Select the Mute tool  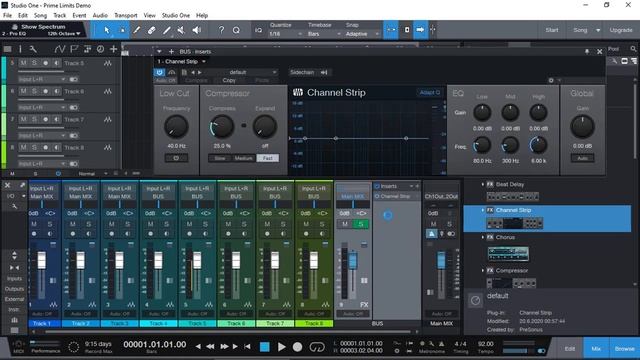coord(181,30)
